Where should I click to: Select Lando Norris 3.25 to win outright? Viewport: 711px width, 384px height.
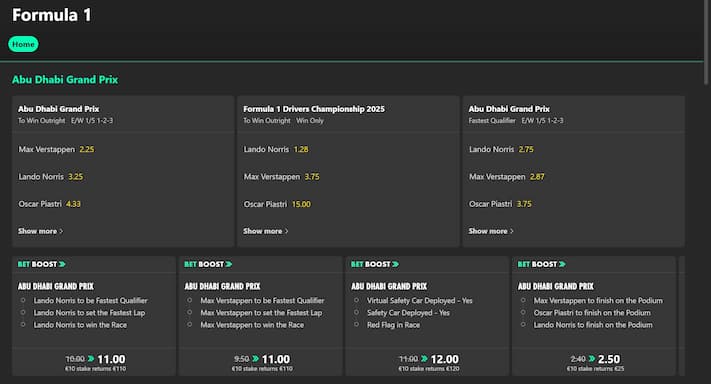(x=51, y=176)
